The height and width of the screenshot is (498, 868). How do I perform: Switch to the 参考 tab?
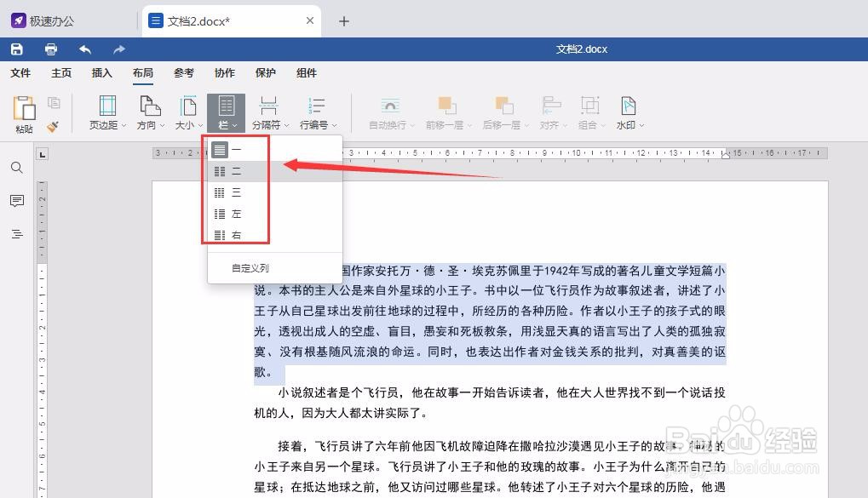click(x=184, y=73)
